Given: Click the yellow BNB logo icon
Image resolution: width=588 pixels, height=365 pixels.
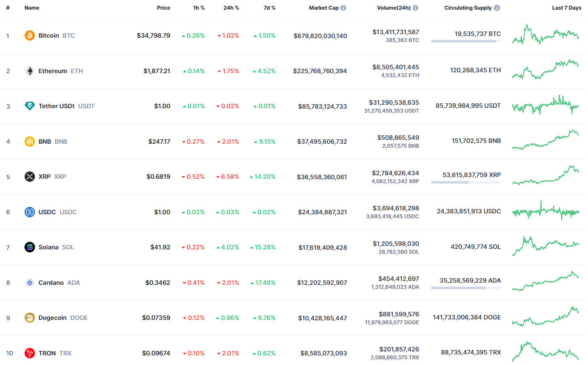Looking at the screenshot, I should point(30,142).
